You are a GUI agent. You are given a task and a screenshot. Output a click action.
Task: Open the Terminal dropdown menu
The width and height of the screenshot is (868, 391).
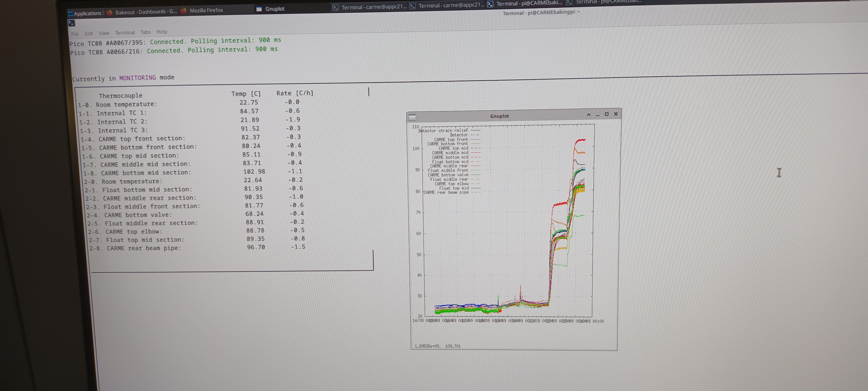click(x=125, y=33)
